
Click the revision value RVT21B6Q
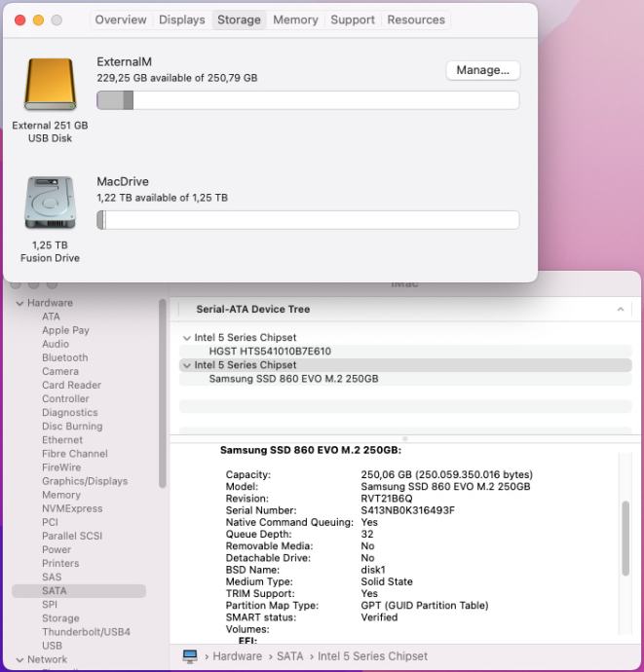(x=387, y=499)
